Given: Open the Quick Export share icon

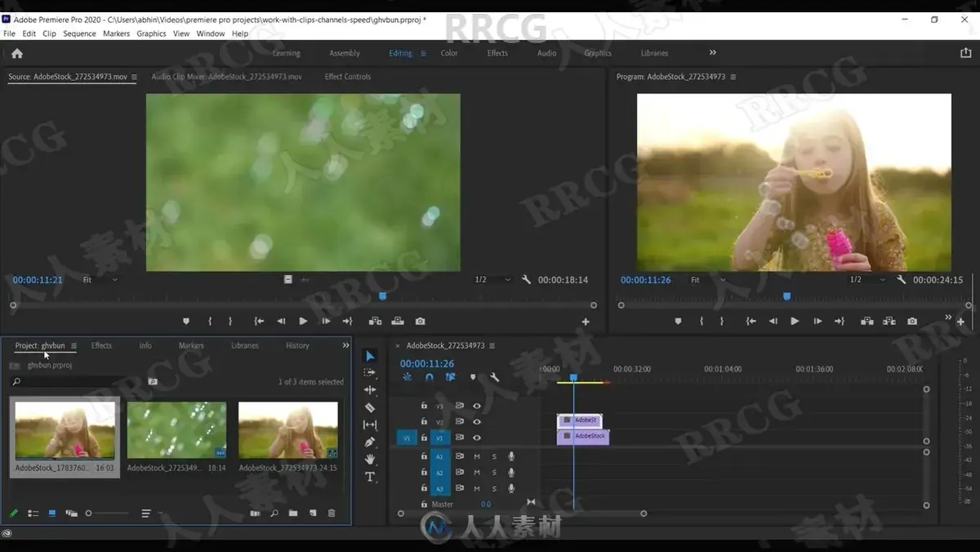Looking at the screenshot, I should tap(965, 53).
